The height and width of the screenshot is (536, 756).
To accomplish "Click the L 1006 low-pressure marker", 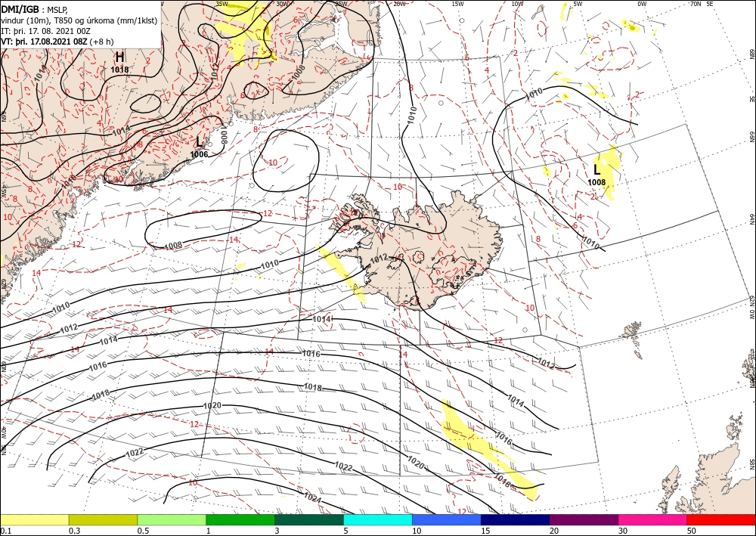I will click(199, 147).
